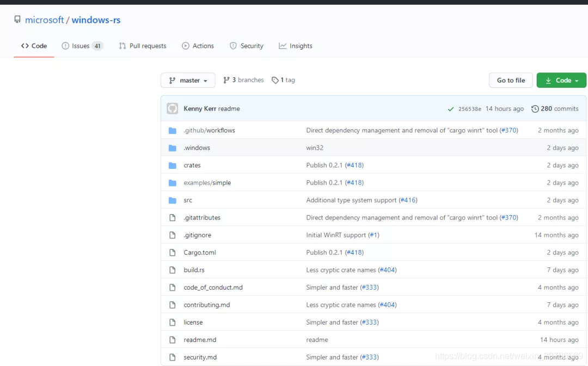588x366 pixels.
Task: Open PR #333 in the license row
Action: [369, 322]
